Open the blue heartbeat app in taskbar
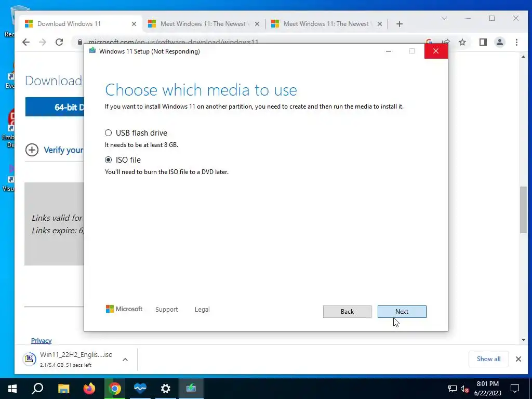 pyautogui.click(x=140, y=389)
